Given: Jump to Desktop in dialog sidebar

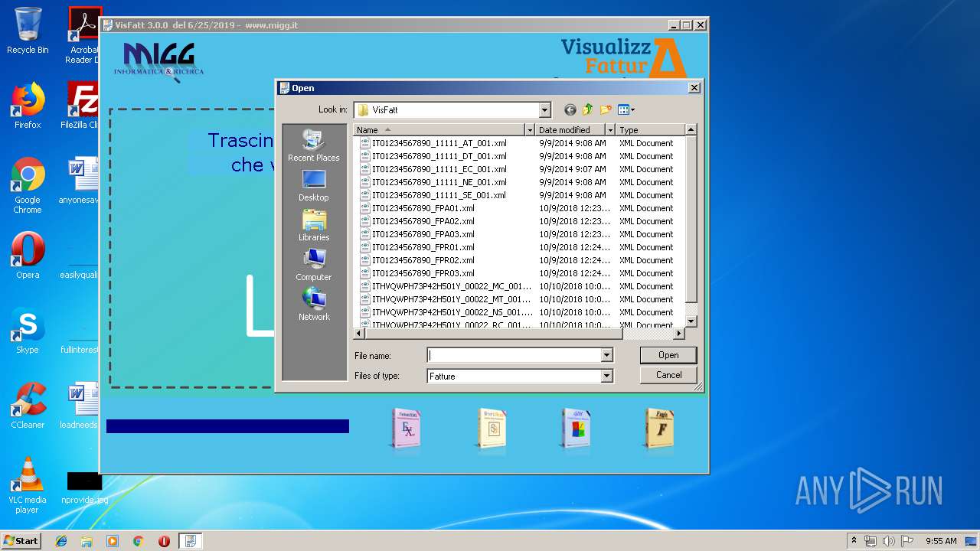Looking at the screenshot, I should click(x=314, y=185).
